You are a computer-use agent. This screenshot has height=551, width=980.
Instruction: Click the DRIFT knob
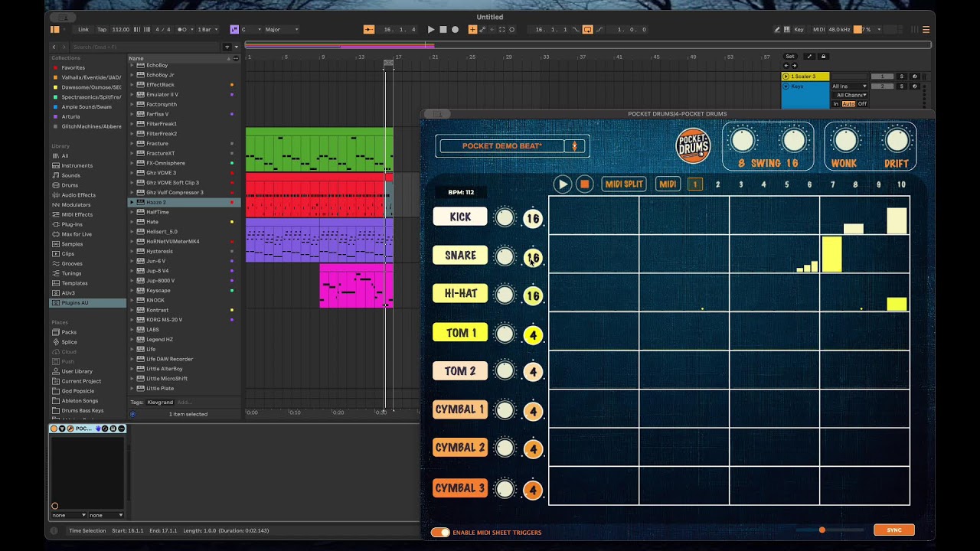(897, 140)
